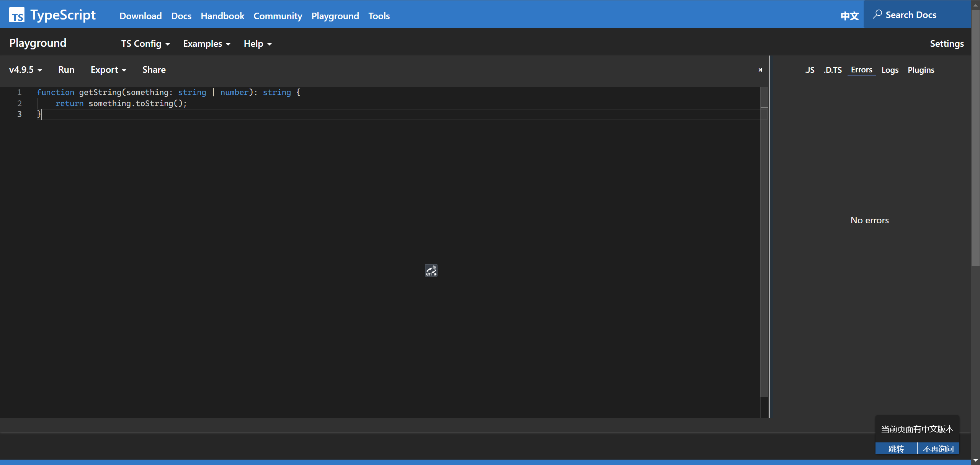Click the editor vertical scrollbar track
980x465 pixels.
(x=764, y=249)
